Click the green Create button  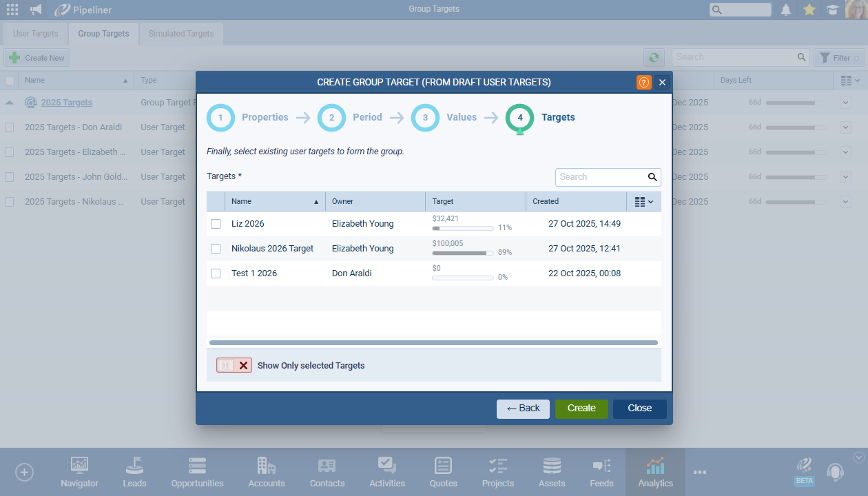click(x=581, y=409)
